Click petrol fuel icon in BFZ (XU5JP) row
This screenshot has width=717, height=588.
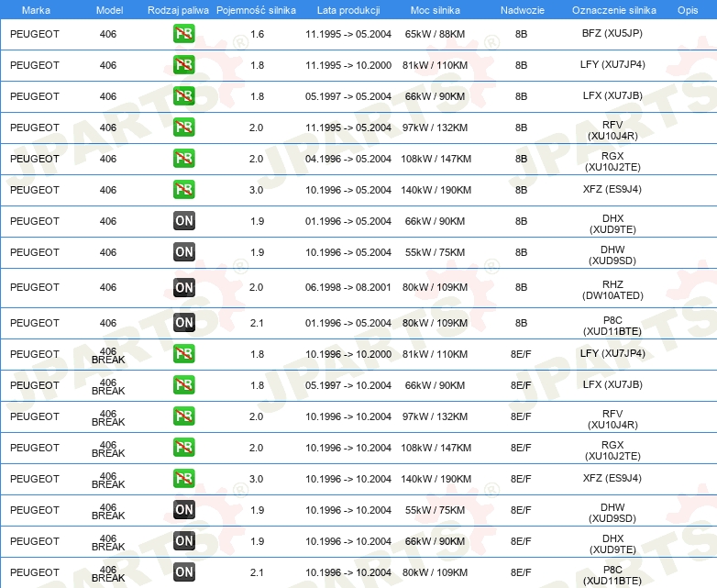click(183, 33)
